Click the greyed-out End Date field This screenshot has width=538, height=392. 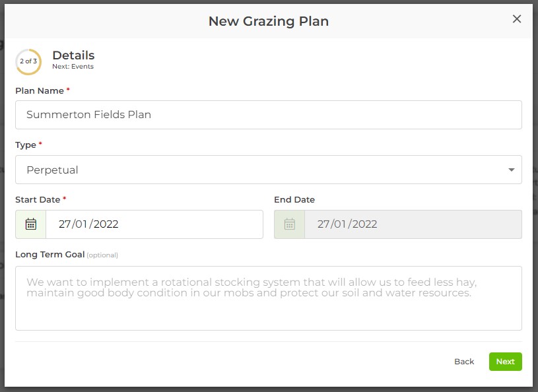tap(413, 224)
